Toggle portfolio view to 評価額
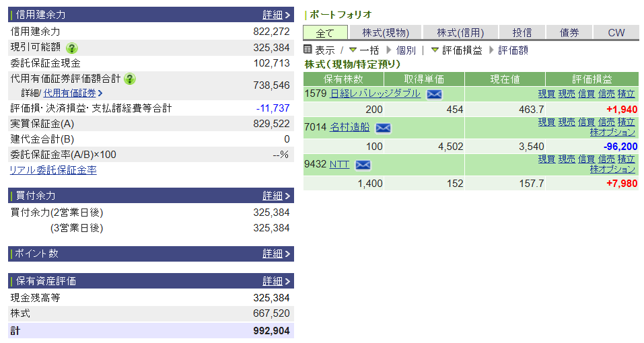644x343 pixels. [513, 50]
